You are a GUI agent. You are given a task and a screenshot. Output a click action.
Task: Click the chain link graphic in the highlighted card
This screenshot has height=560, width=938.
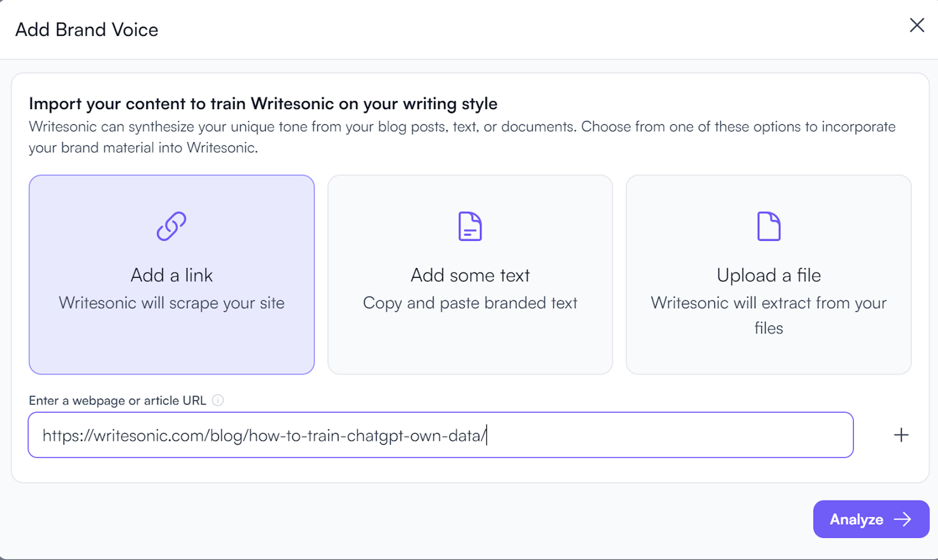172,226
